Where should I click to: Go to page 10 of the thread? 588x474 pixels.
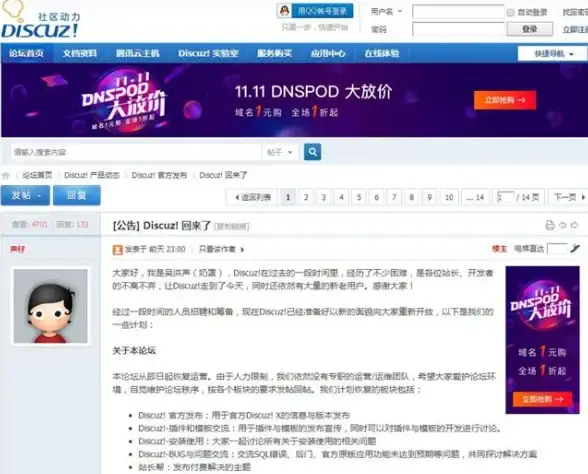(449, 197)
